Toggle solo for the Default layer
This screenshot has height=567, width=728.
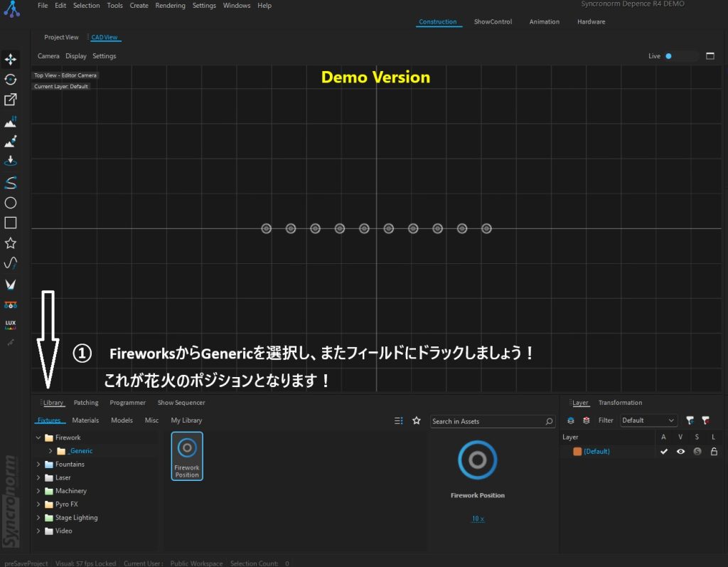(697, 451)
